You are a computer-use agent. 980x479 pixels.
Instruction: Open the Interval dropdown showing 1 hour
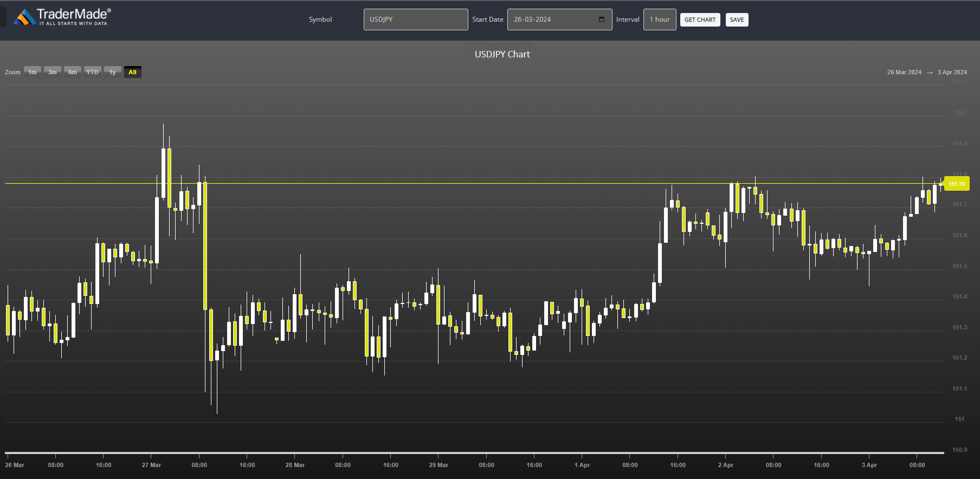pyautogui.click(x=660, y=20)
